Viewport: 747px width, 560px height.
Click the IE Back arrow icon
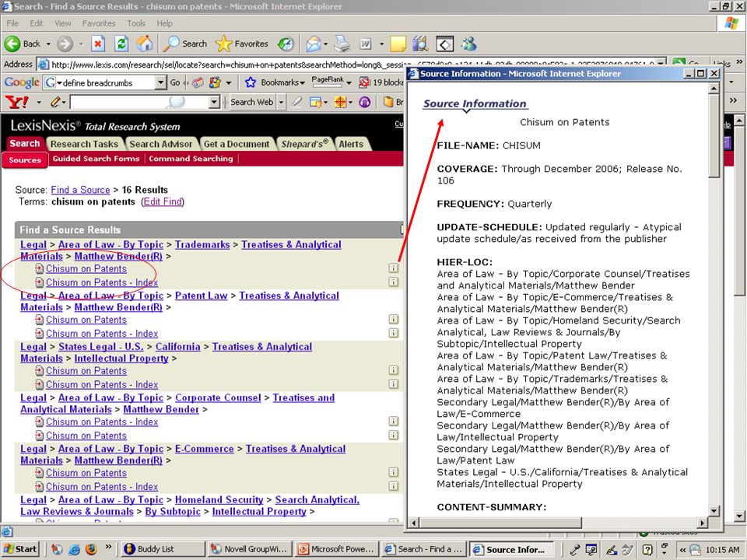tap(12, 44)
